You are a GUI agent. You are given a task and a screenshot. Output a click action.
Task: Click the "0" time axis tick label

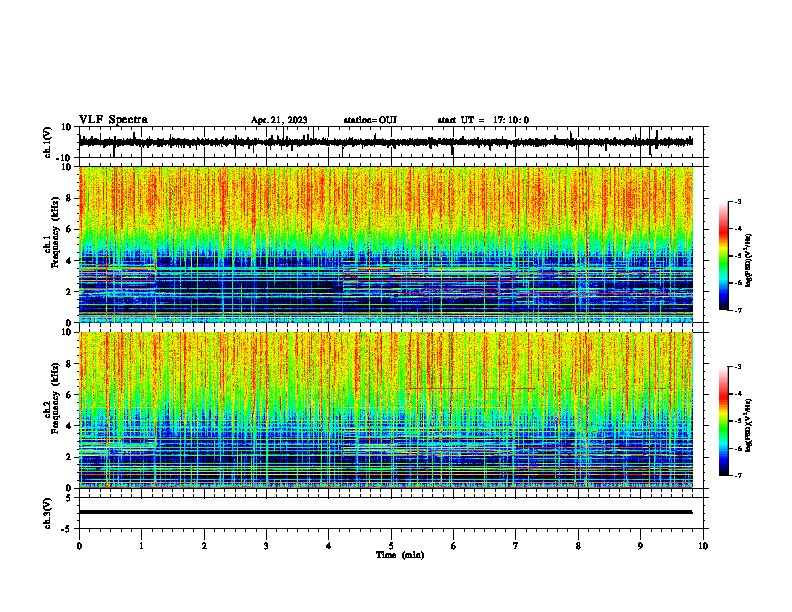pos(79,546)
